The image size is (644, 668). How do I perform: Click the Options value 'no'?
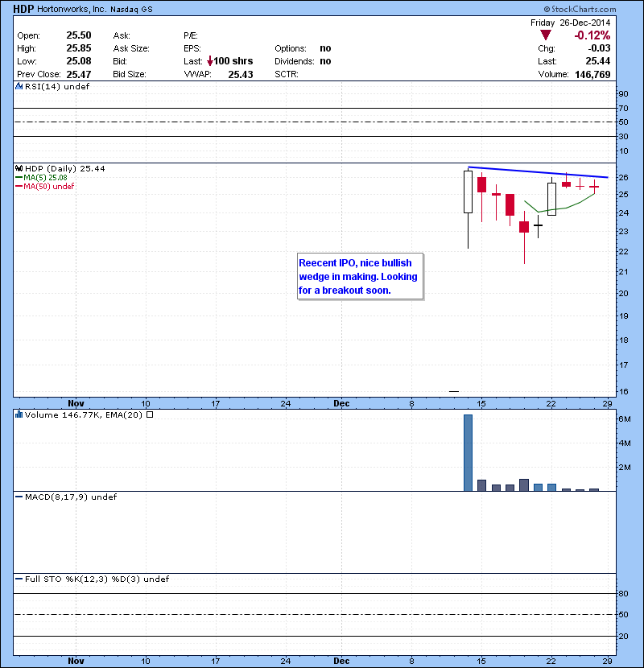point(325,48)
